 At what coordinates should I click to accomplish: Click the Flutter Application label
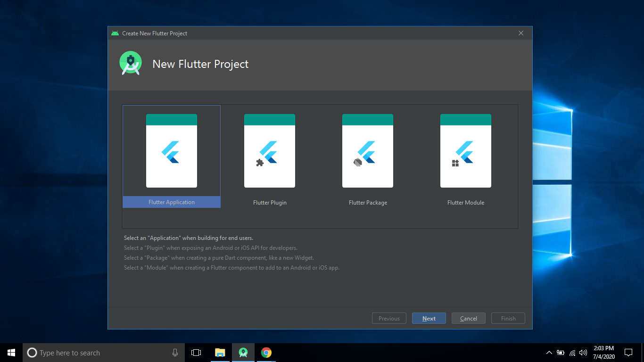172,202
